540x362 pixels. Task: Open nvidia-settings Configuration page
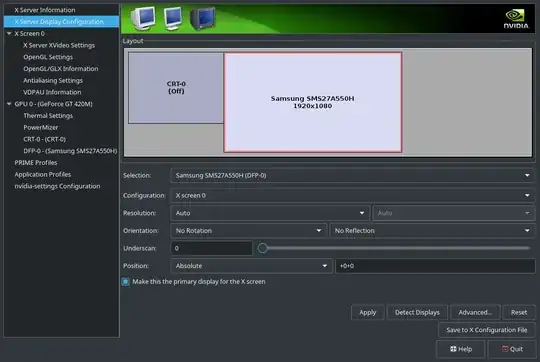coord(57,186)
